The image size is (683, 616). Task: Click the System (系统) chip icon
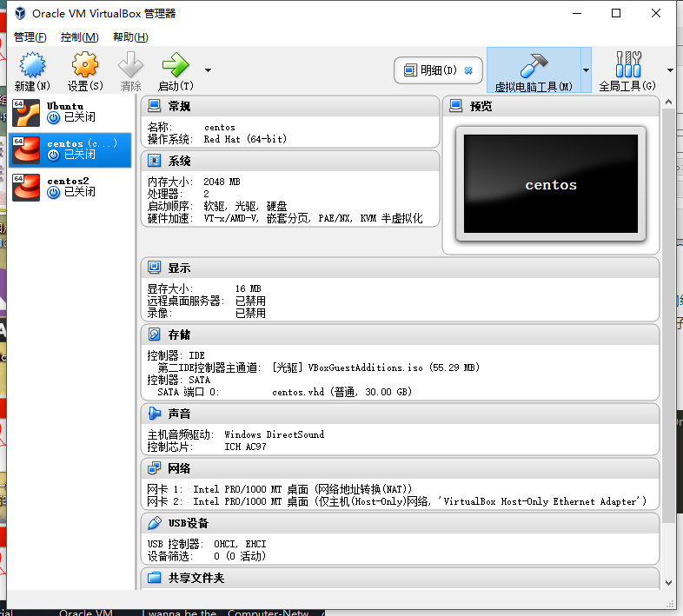pos(154,161)
